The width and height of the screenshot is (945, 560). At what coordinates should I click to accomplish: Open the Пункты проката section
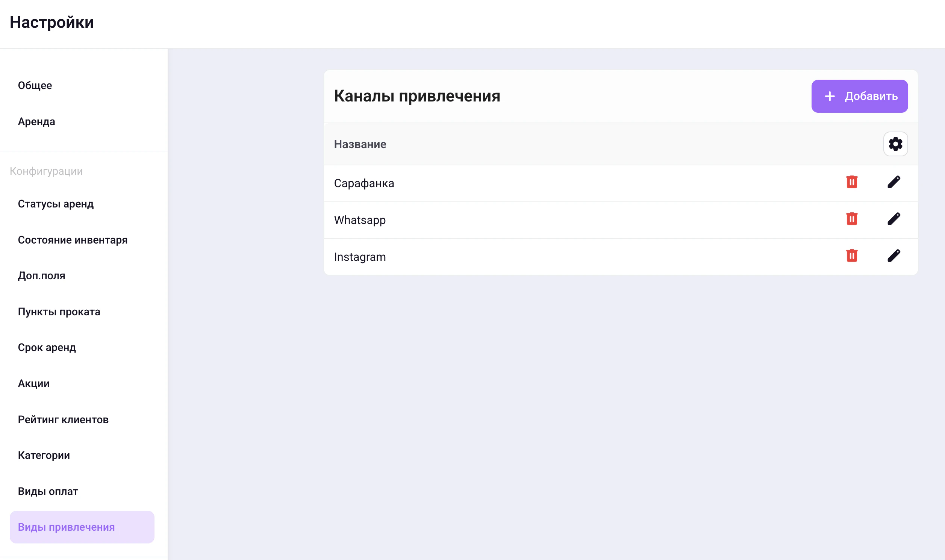tap(59, 312)
